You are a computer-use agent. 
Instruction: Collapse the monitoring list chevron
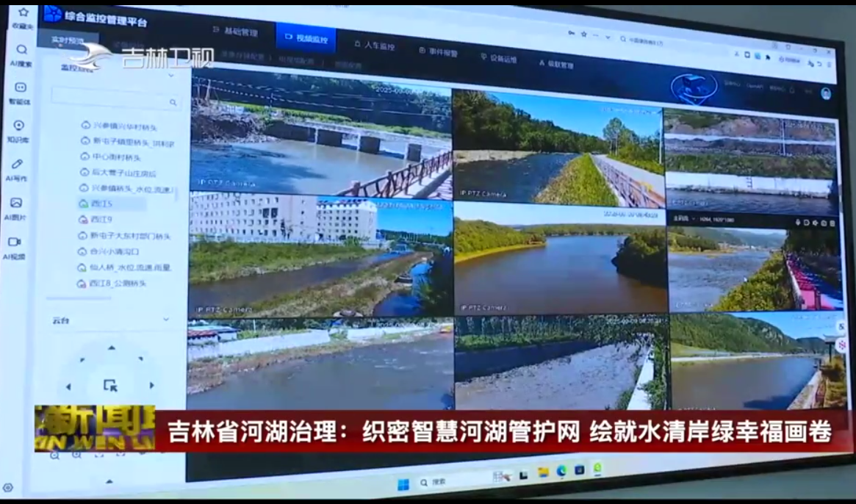pyautogui.click(x=171, y=76)
